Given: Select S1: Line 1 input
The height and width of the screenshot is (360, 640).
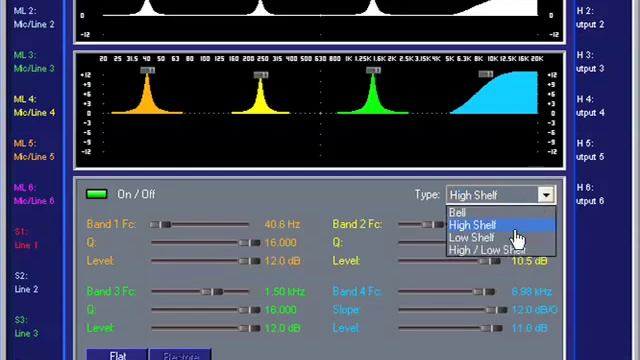Looking at the screenshot, I should point(26,238).
